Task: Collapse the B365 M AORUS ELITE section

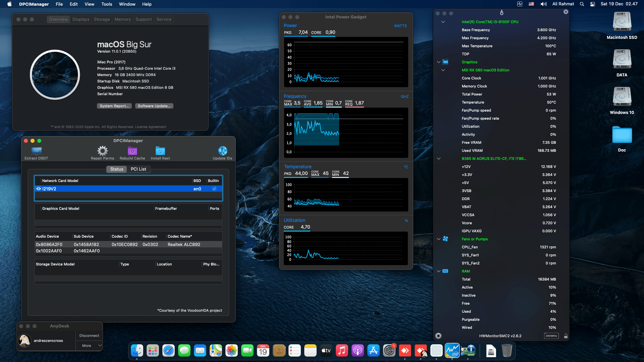Action: [x=438, y=159]
